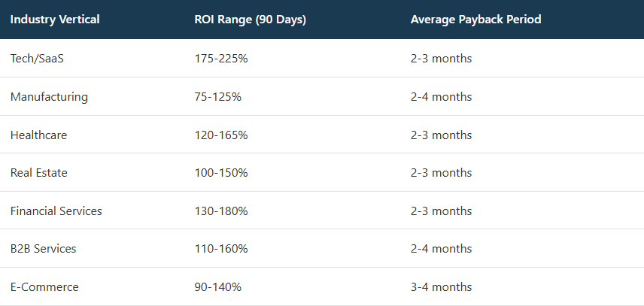Viewport: 644px width, 306px height.
Task: Click the 110-160% ROI value
Action: click(221, 249)
